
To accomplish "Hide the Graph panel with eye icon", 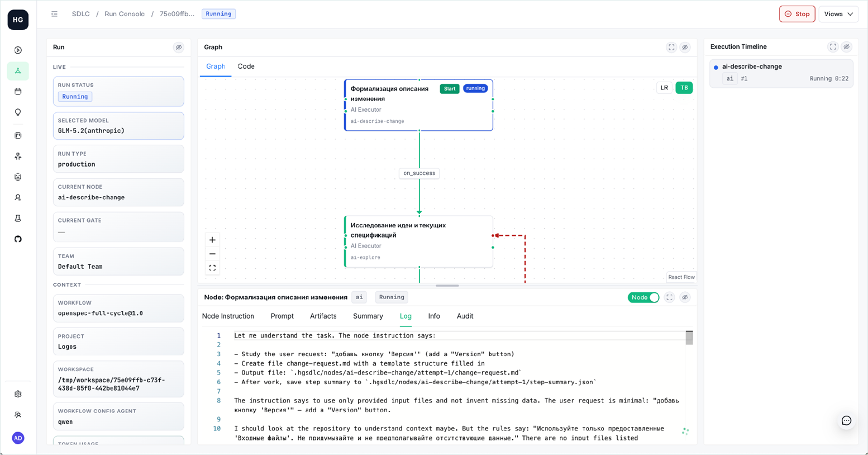I will click(685, 48).
